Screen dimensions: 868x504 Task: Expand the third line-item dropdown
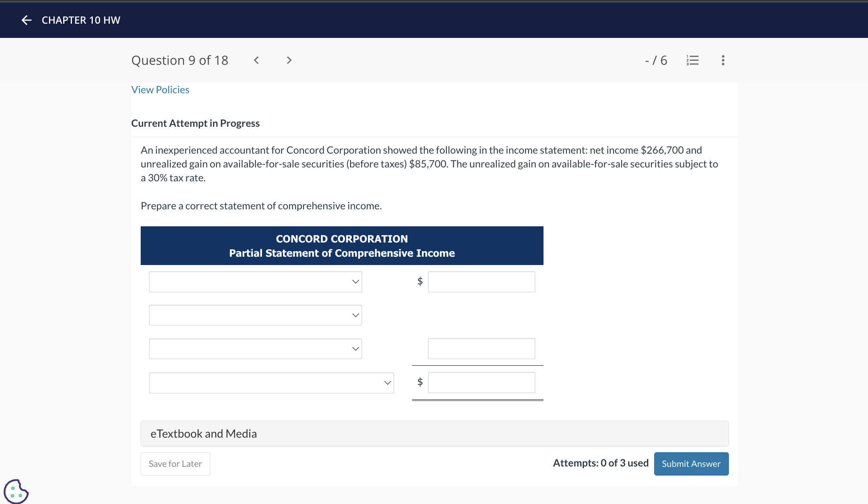[x=255, y=349]
